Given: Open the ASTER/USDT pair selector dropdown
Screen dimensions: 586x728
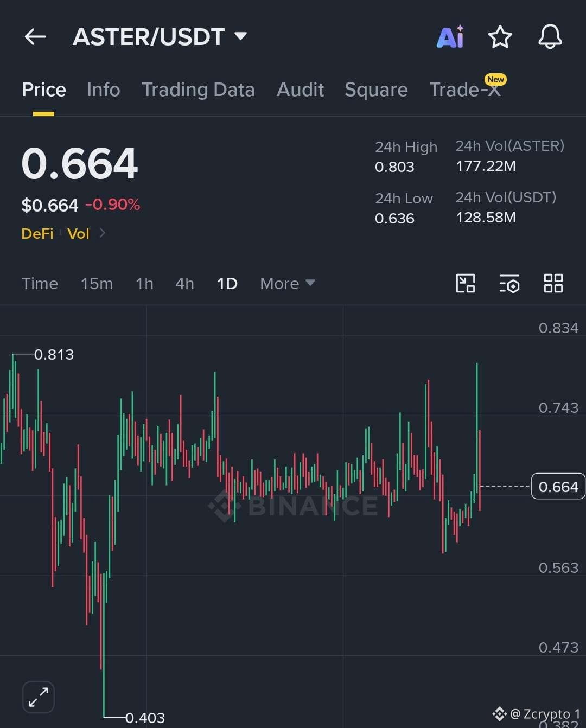Looking at the screenshot, I should (x=160, y=37).
